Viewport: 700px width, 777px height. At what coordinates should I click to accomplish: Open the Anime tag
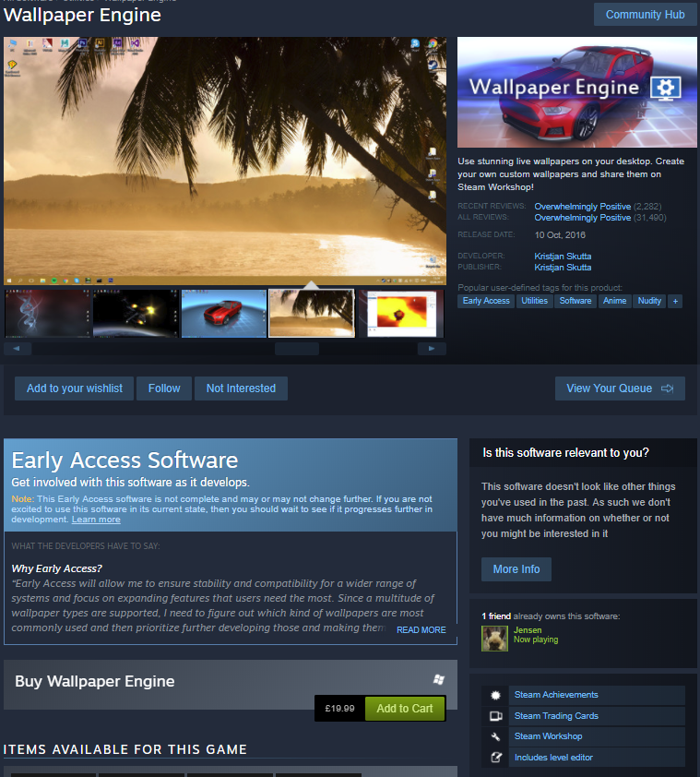click(615, 301)
